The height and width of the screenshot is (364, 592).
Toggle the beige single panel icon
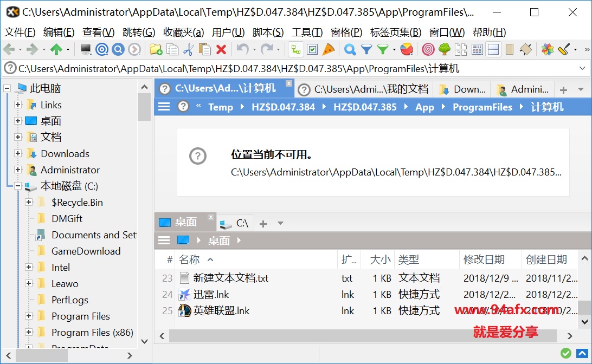tap(509, 49)
